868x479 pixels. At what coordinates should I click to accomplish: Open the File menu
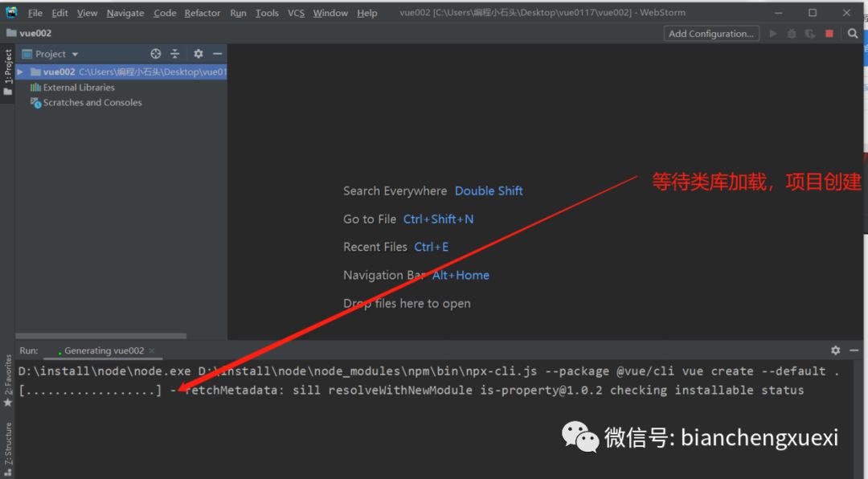35,13
